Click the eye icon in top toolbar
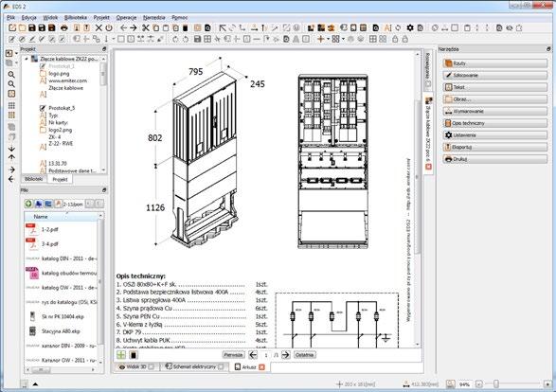 click(x=510, y=28)
